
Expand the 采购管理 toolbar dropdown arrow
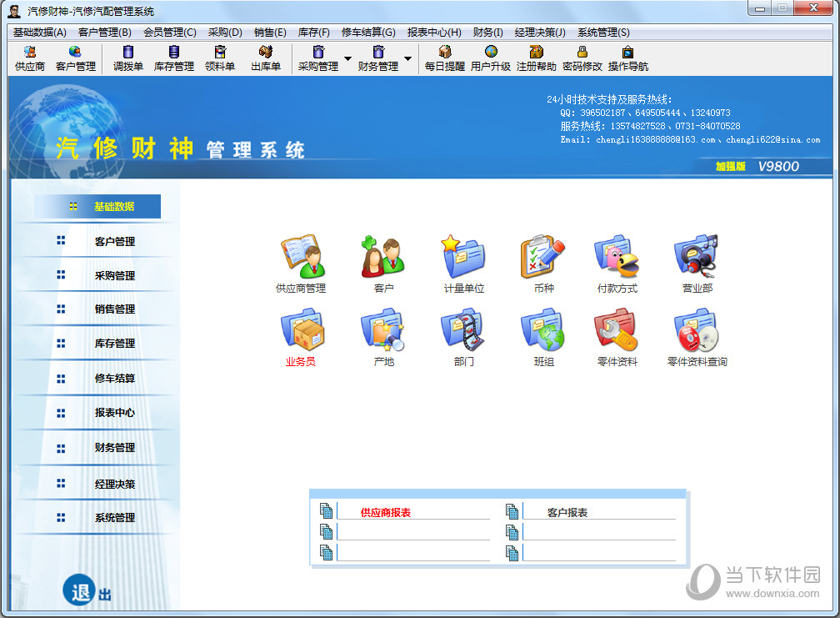coord(347,58)
